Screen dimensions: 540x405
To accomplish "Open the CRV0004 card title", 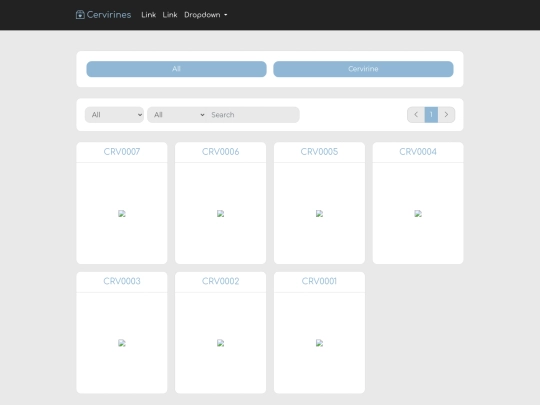I will click(418, 152).
